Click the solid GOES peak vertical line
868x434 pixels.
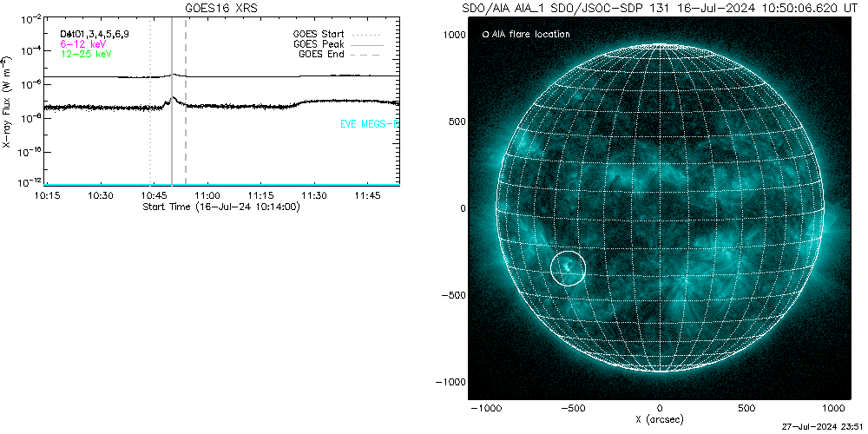point(172,102)
